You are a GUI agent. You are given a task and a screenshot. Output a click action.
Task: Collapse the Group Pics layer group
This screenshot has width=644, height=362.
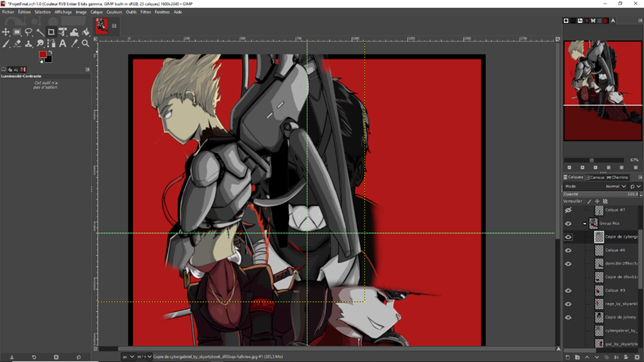coord(585,224)
